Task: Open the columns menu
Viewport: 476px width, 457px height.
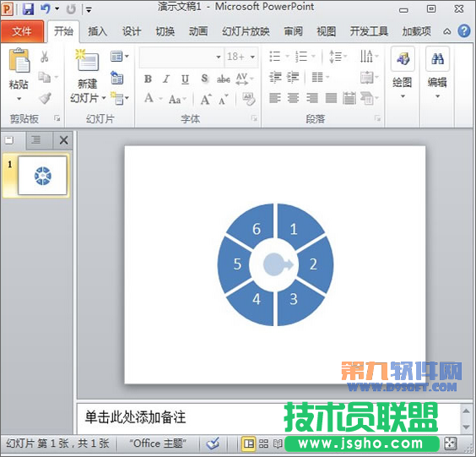Action: pos(321,77)
